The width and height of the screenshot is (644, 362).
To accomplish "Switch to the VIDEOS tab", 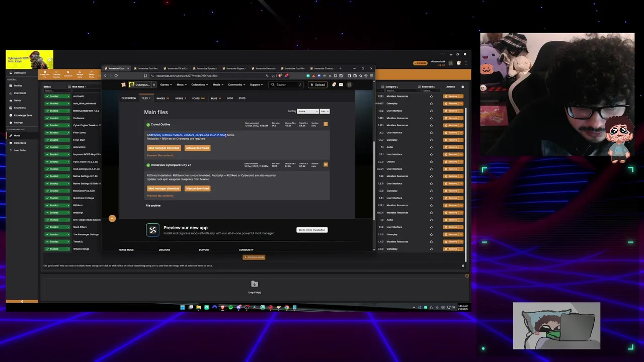I will [180, 98].
